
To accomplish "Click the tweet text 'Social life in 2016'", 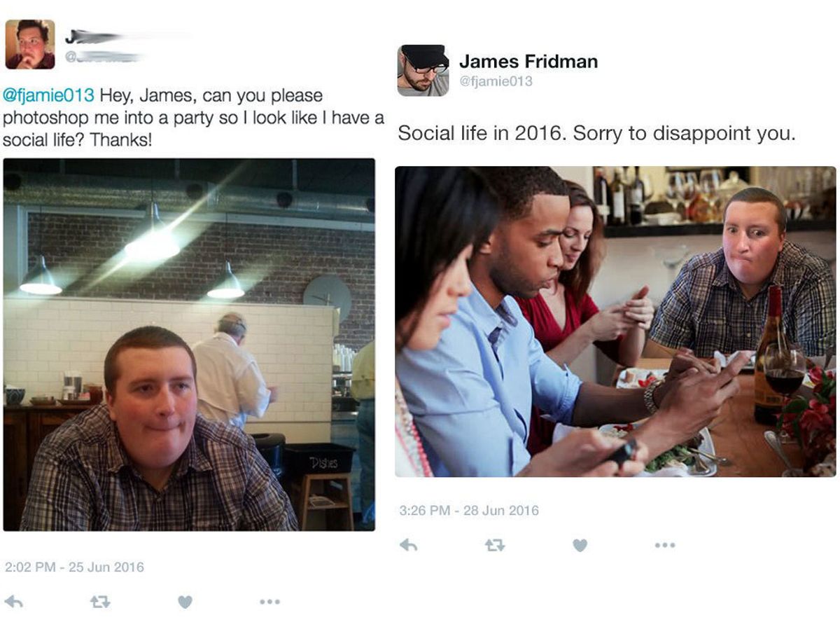I will click(x=480, y=134).
